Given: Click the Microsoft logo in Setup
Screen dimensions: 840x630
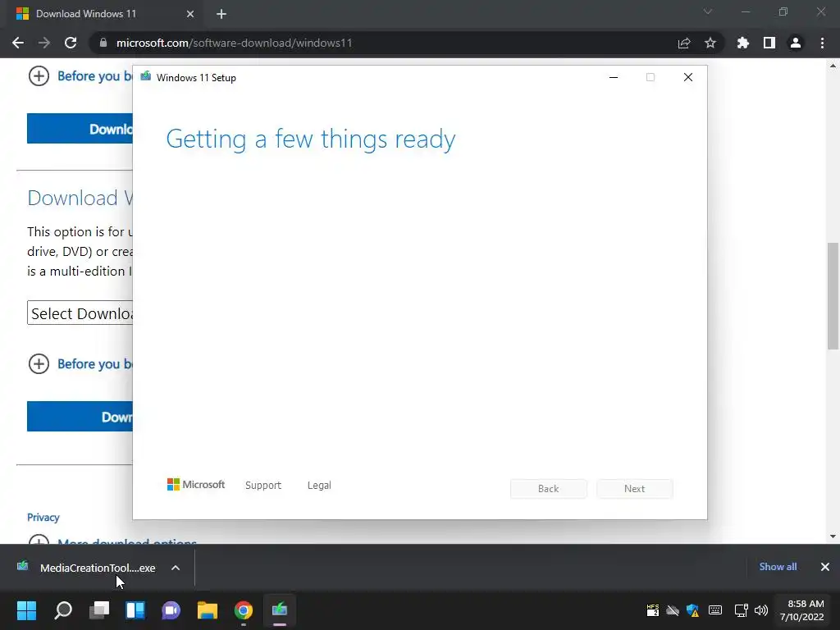Looking at the screenshot, I should (x=196, y=485).
